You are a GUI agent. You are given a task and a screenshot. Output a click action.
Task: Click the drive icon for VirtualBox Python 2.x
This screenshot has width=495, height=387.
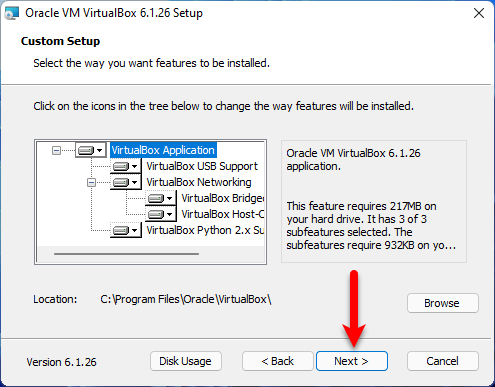121,230
